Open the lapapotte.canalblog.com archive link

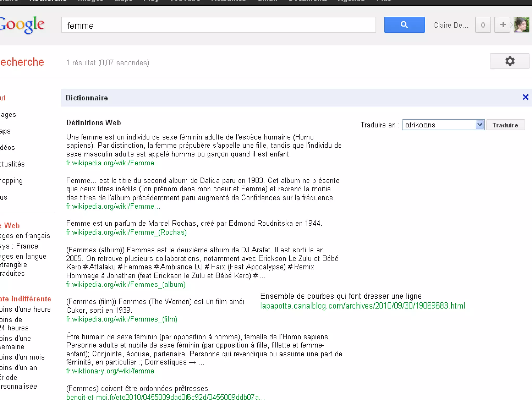click(x=362, y=306)
